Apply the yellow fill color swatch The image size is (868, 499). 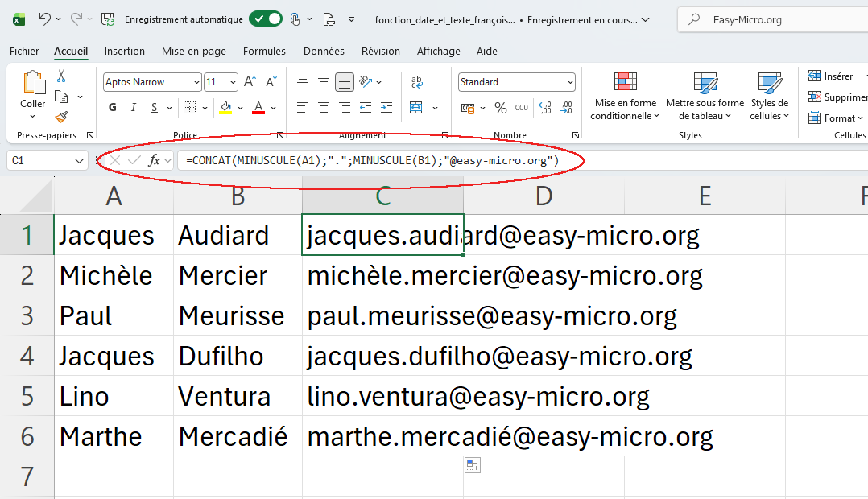pyautogui.click(x=225, y=108)
